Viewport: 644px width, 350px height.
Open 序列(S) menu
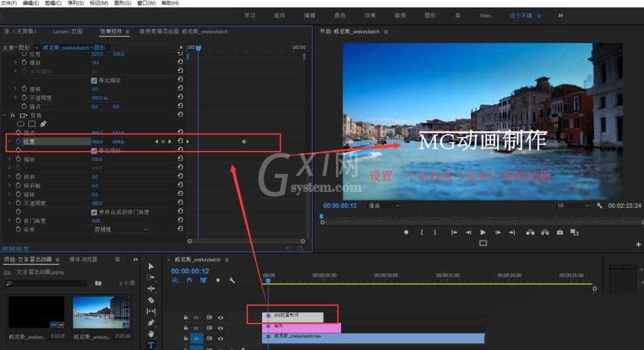(x=76, y=3)
